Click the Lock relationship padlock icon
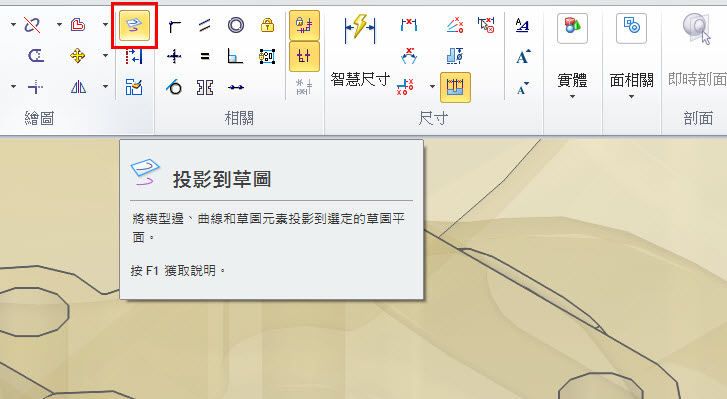The image size is (727, 399). [267, 25]
